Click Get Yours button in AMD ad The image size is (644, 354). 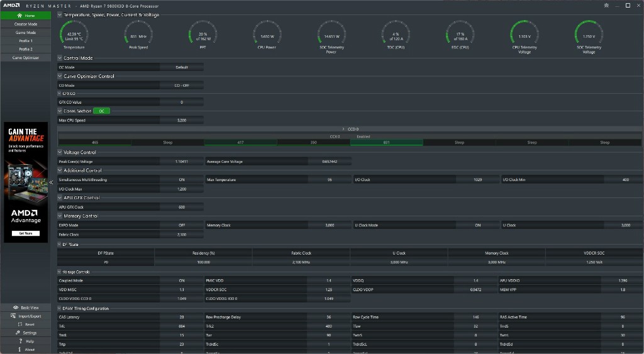[26, 233]
